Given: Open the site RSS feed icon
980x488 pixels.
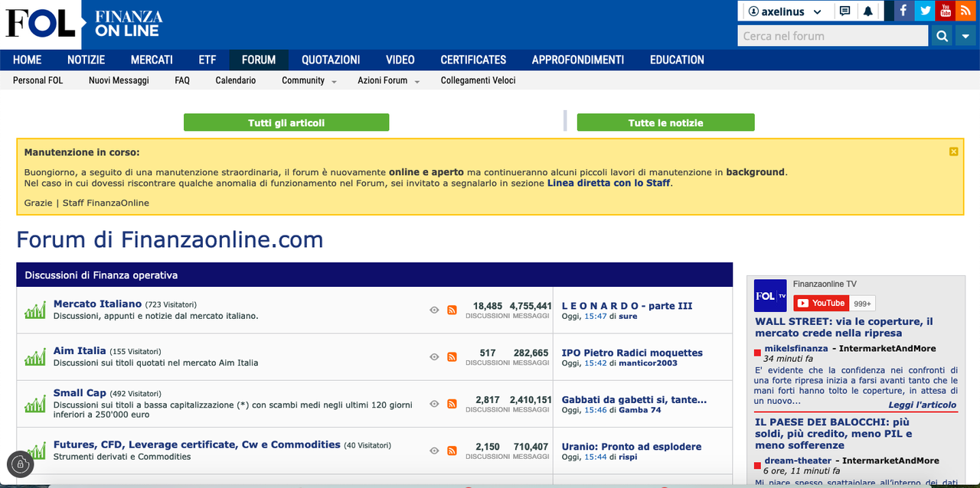Looking at the screenshot, I should pos(966,11).
